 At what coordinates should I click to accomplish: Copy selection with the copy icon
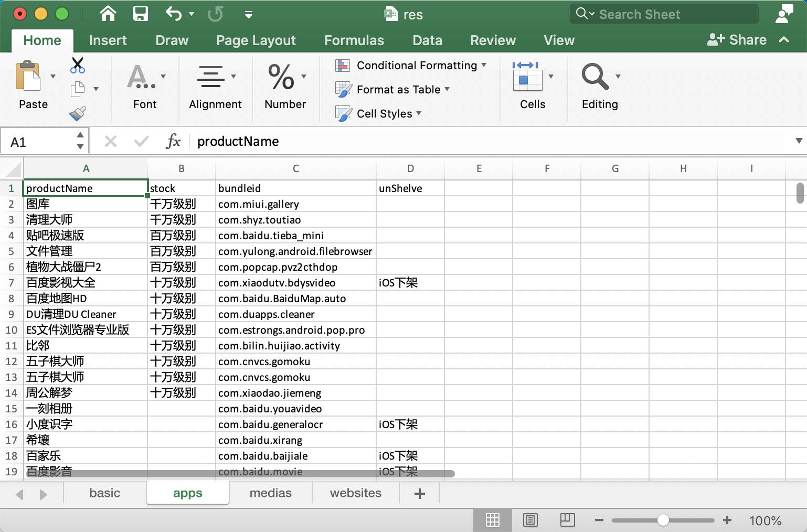pos(78,89)
